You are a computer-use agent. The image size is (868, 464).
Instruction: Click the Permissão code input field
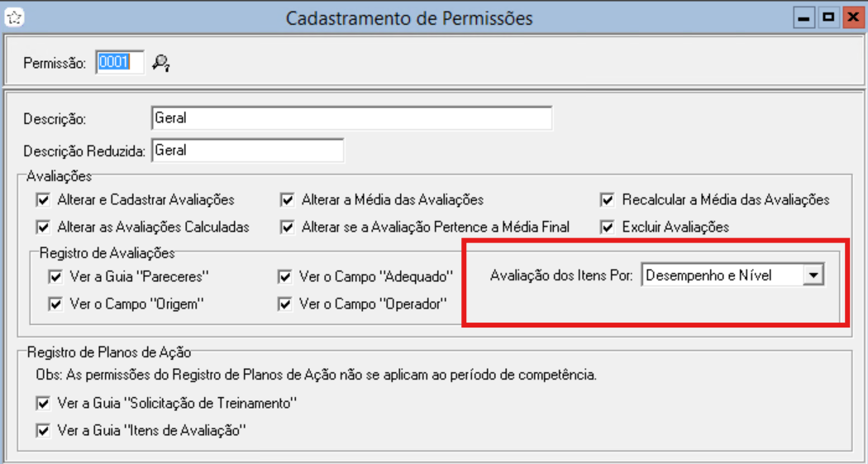pyautogui.click(x=120, y=62)
